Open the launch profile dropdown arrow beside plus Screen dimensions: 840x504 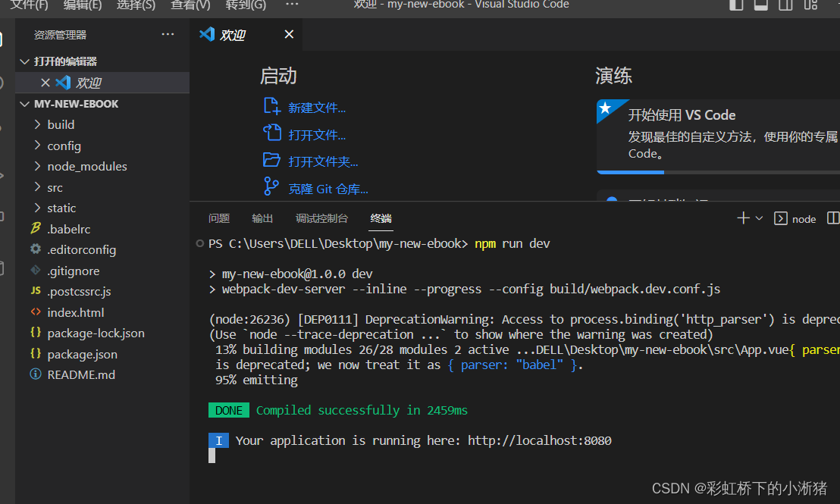click(759, 218)
